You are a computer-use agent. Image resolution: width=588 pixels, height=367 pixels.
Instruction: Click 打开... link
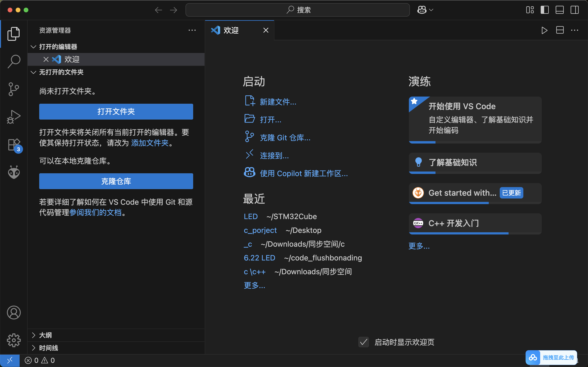click(270, 120)
